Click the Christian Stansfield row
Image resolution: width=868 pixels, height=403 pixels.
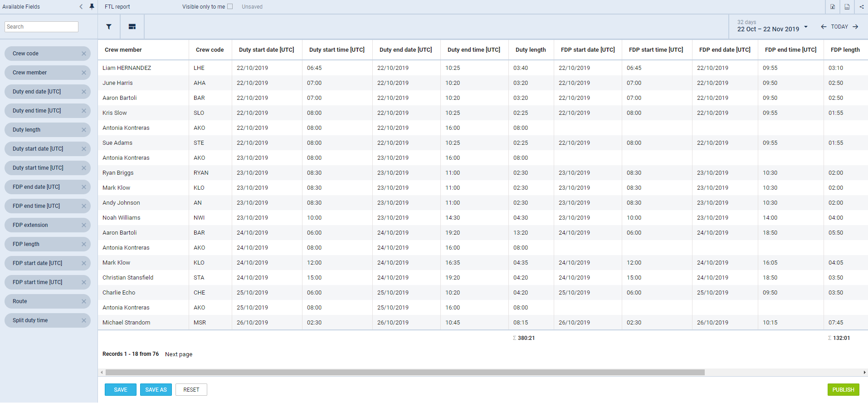pos(483,278)
